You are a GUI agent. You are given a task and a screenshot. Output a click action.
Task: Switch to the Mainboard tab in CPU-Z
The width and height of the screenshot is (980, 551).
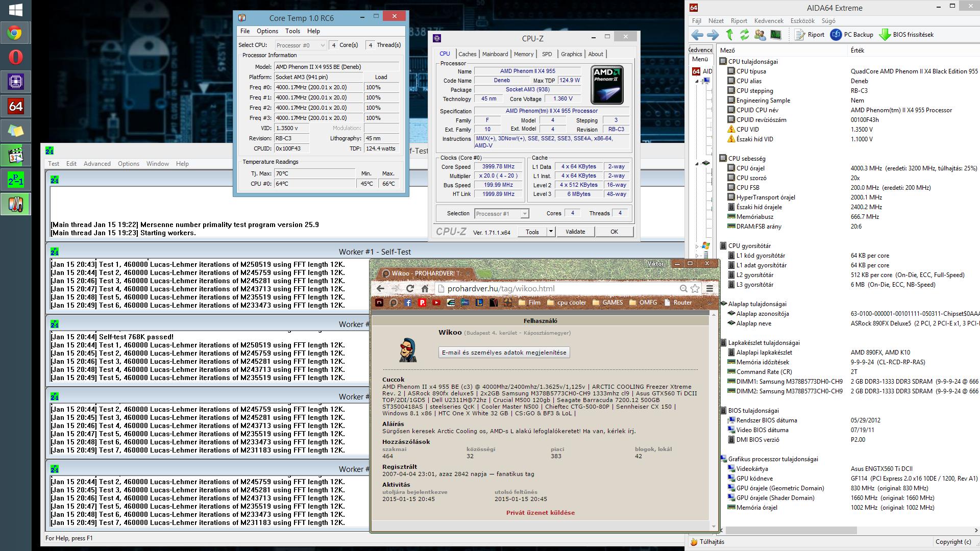pos(495,54)
